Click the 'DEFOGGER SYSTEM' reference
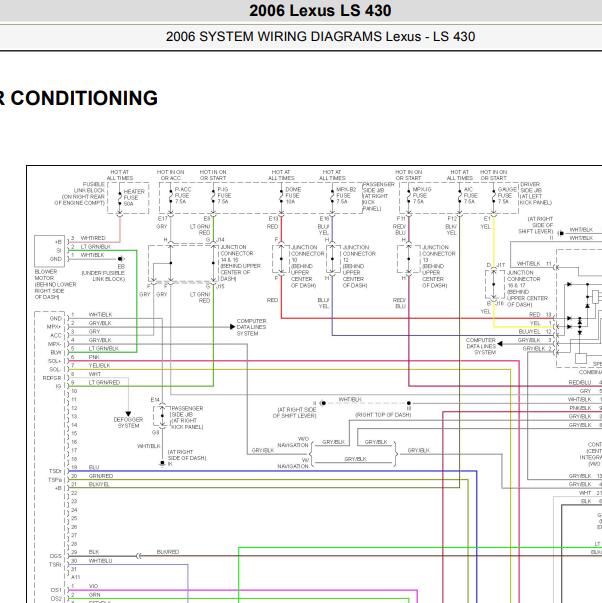Viewport: 602px width, 603px height. click(128, 423)
